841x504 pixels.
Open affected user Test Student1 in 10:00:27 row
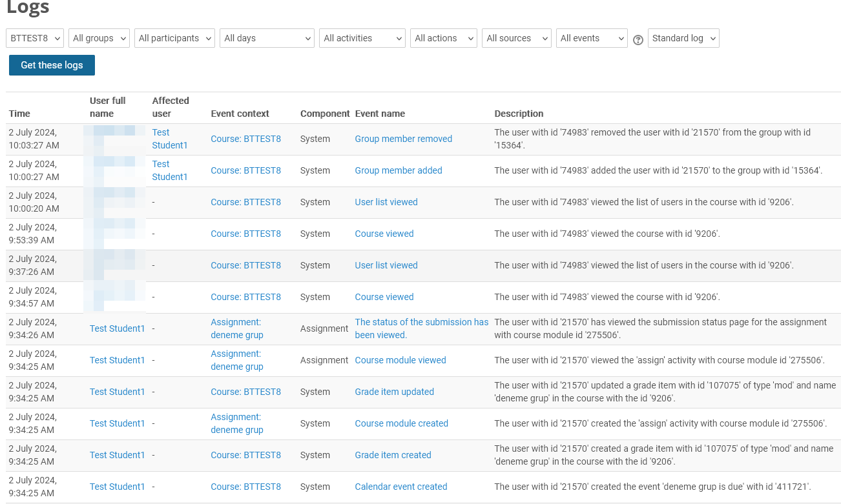(170, 170)
